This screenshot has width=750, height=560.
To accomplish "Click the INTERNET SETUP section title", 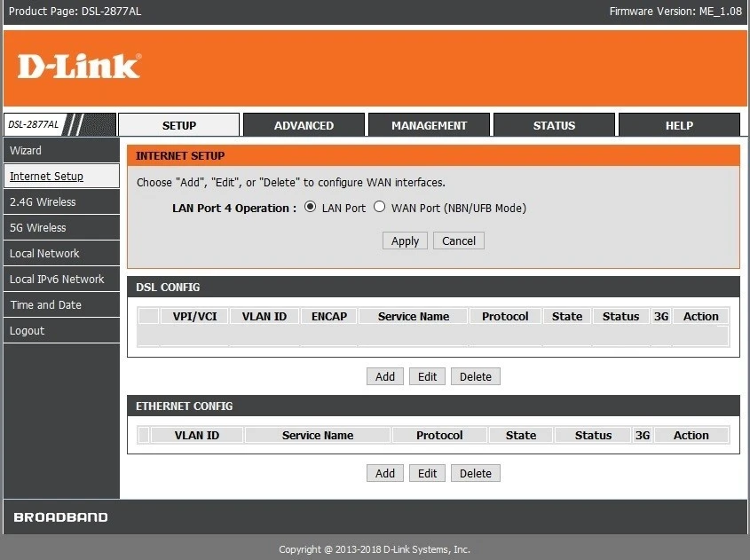I will coord(180,156).
